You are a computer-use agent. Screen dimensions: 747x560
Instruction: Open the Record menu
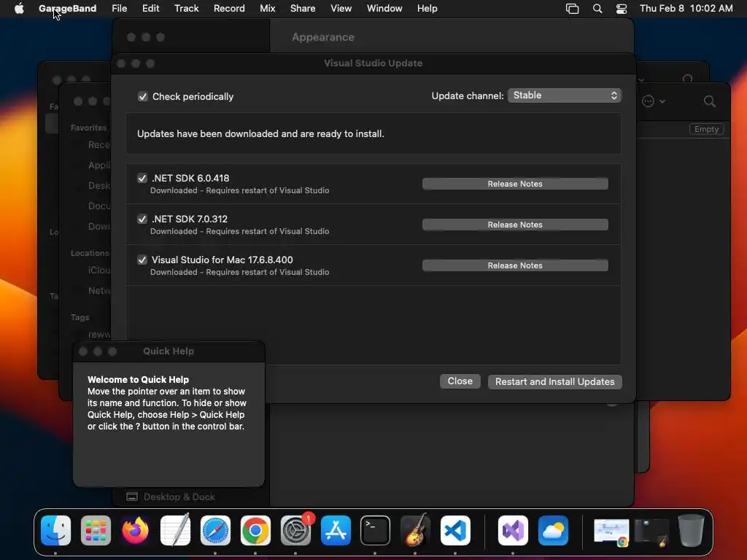pos(229,8)
